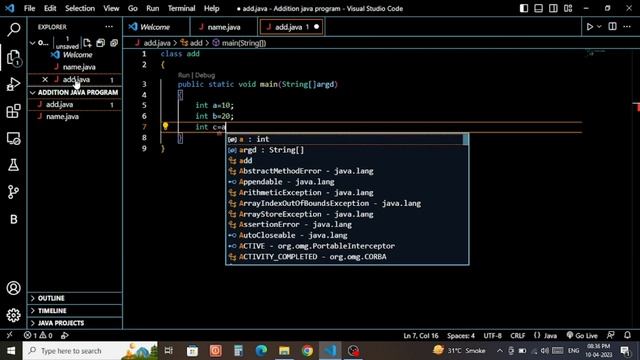
Task: Click Save All icon in Open Editors
Action: tap(100, 43)
